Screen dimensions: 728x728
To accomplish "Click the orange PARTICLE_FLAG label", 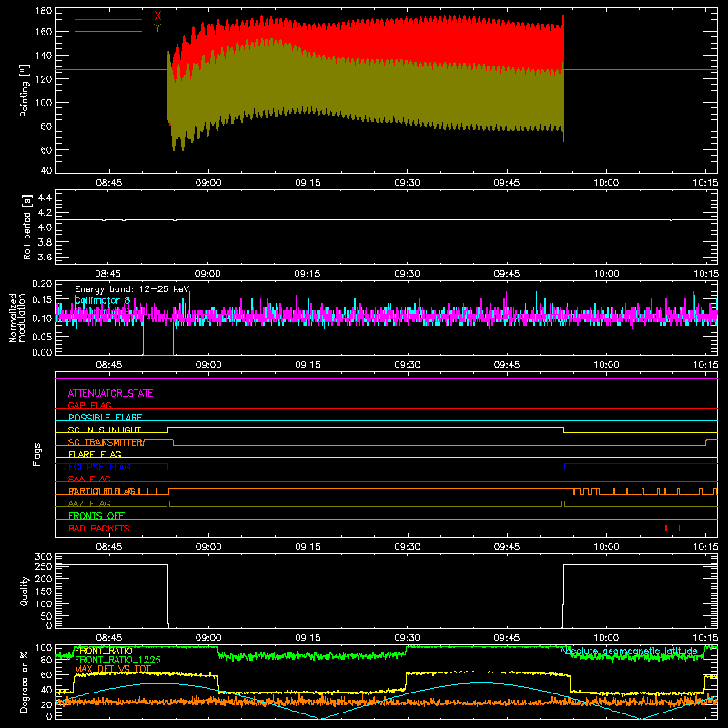I will coord(102,491).
